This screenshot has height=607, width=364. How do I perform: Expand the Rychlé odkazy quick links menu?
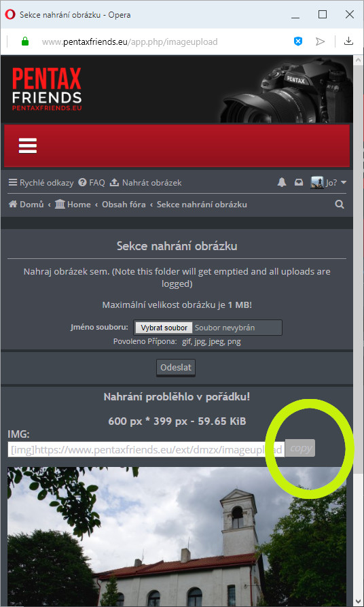tap(41, 183)
